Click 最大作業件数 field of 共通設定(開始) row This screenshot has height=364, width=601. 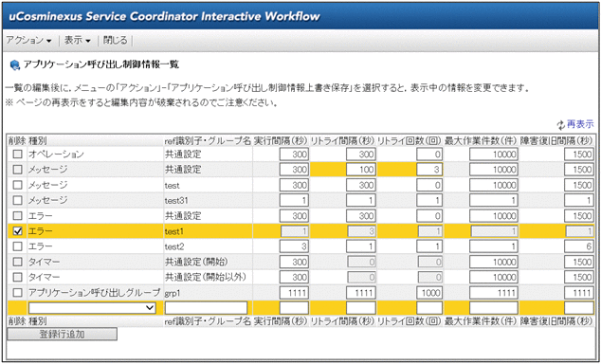pyautogui.click(x=494, y=262)
